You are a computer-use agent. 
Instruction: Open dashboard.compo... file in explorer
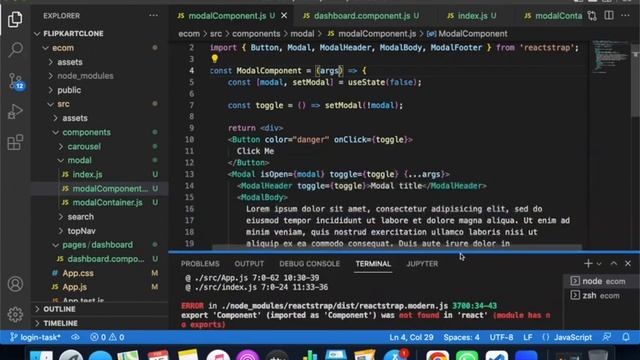coord(100,259)
